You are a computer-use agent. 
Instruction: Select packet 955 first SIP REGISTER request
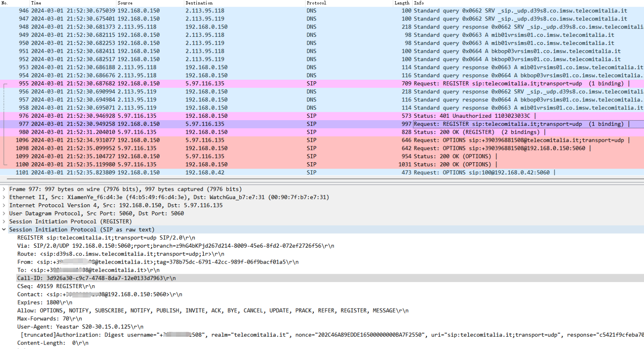coord(286,83)
